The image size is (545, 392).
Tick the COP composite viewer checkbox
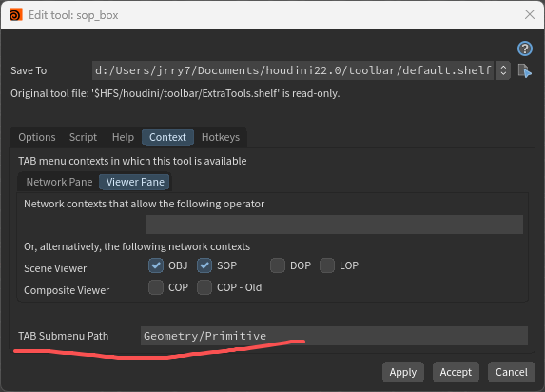pos(156,287)
